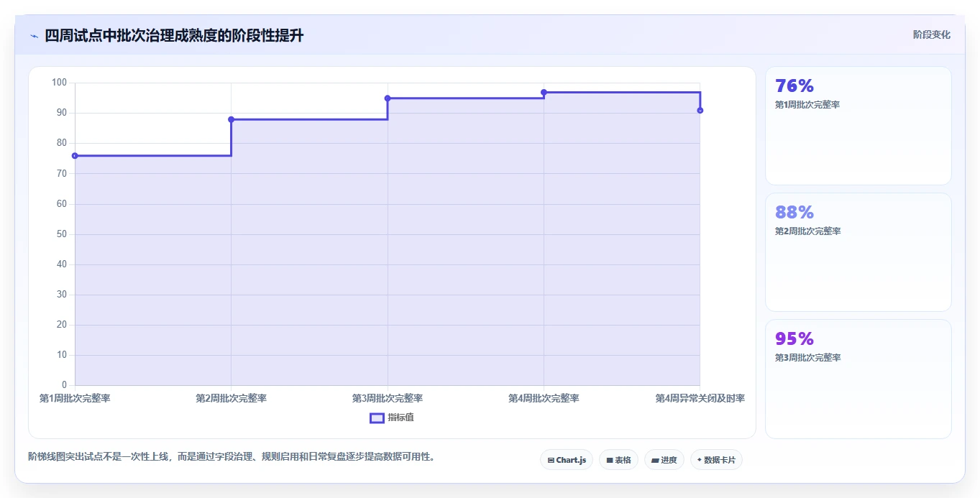Click the 76% value card
This screenshot has width=980, height=498.
click(858, 126)
